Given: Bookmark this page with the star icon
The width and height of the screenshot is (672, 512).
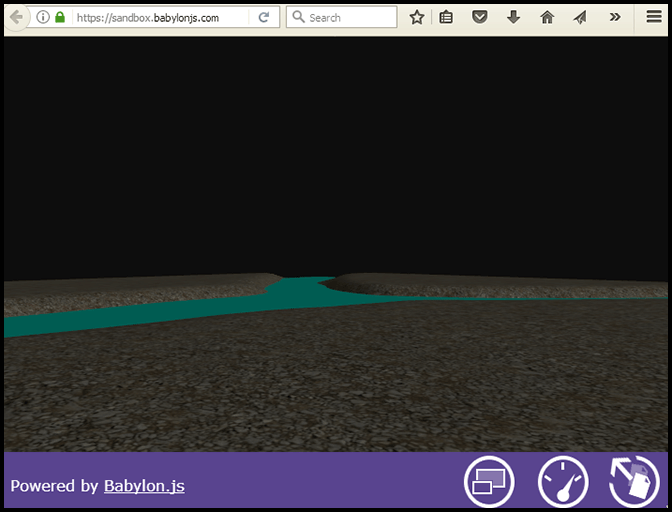Looking at the screenshot, I should click(417, 18).
